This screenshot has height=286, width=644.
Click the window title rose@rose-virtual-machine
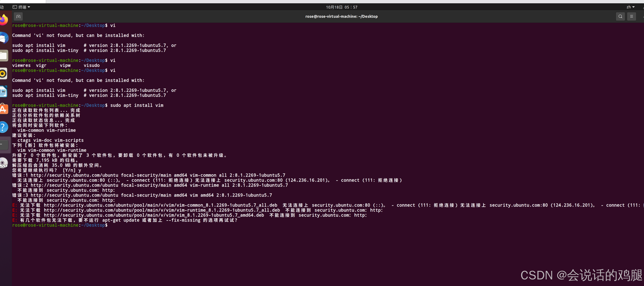(x=341, y=16)
